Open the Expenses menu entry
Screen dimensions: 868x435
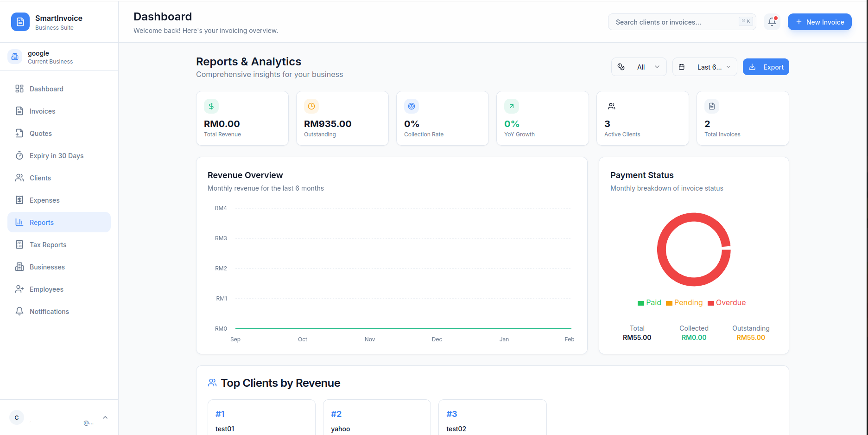pos(59,200)
